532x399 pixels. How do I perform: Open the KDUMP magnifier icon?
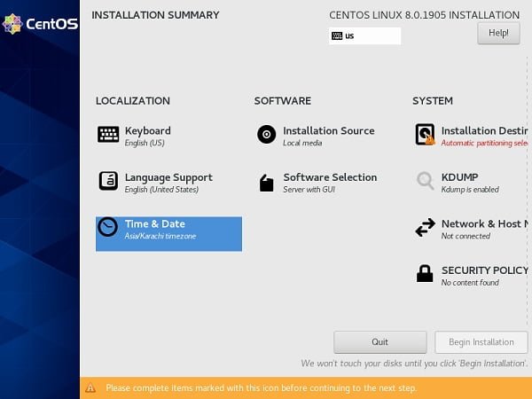click(x=425, y=181)
